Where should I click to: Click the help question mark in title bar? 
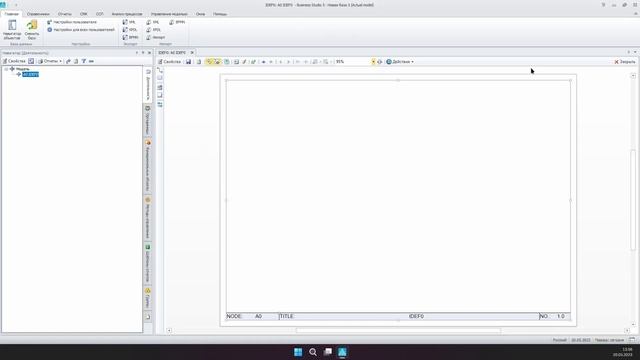(603, 5)
